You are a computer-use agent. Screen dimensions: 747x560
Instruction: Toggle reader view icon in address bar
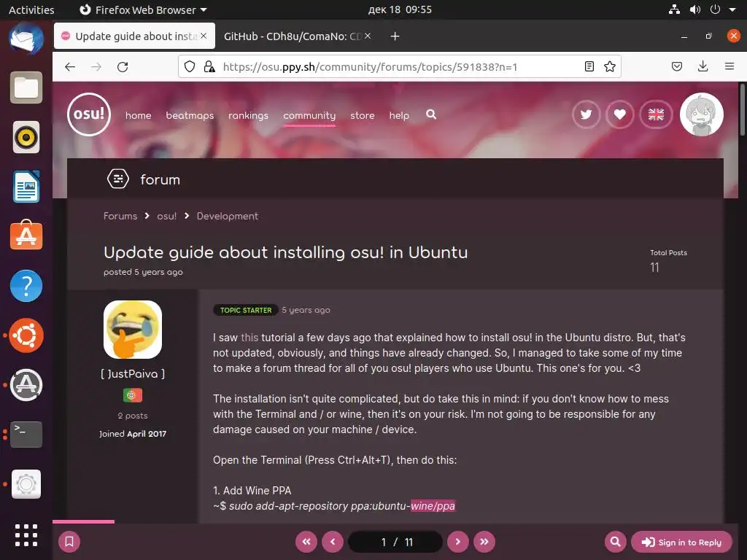pos(589,66)
